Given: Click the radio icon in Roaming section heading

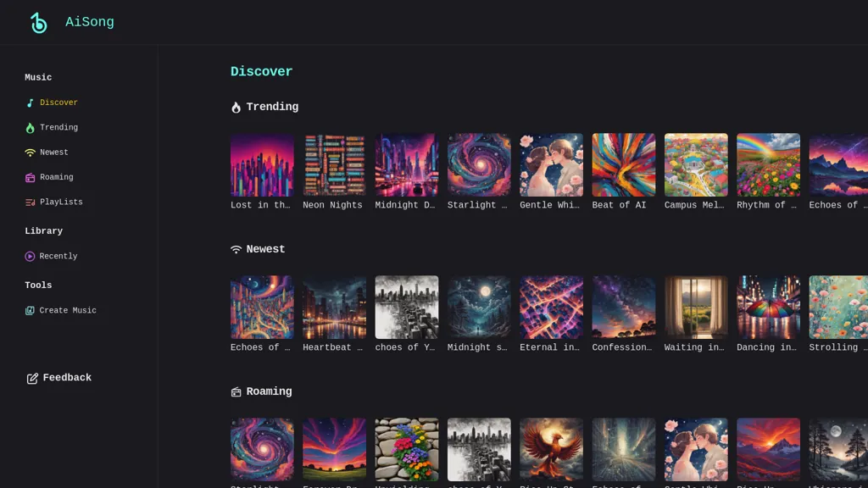Looking at the screenshot, I should (x=236, y=391).
